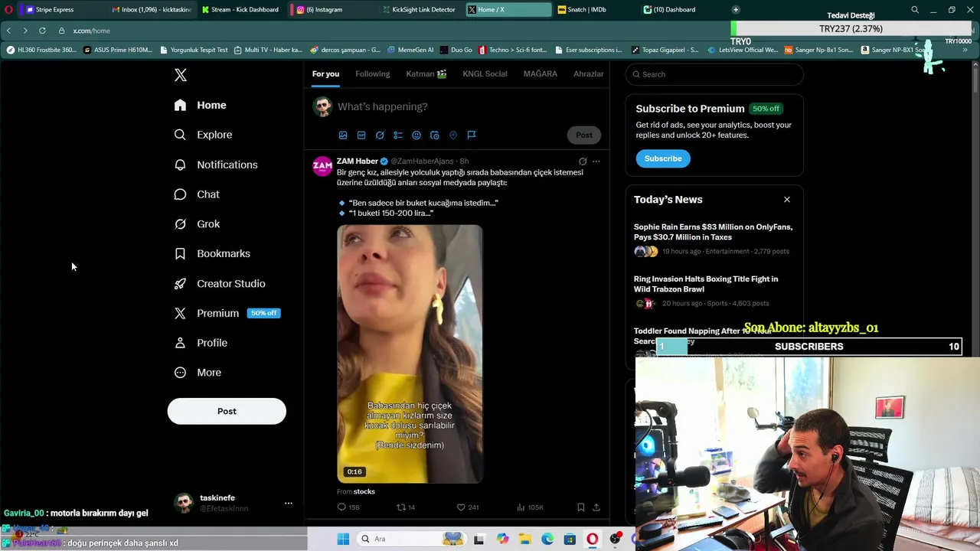This screenshot has height=551, width=980.
Task: Open Home from the X sidebar
Action: (x=201, y=105)
